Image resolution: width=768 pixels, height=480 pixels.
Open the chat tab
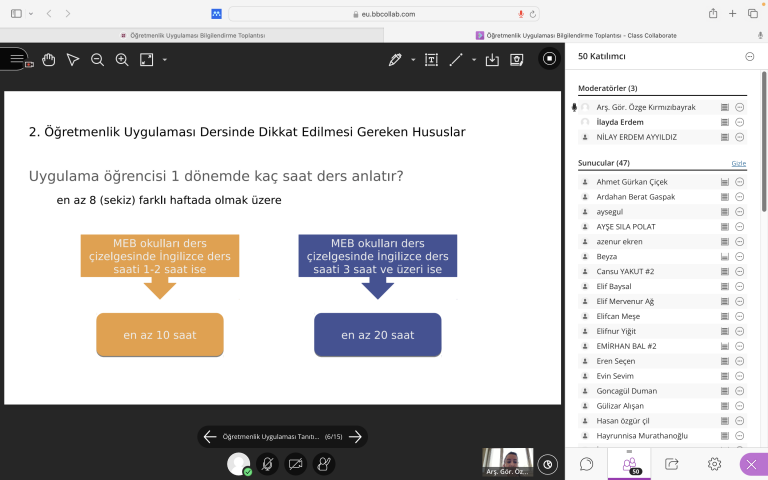[587, 464]
